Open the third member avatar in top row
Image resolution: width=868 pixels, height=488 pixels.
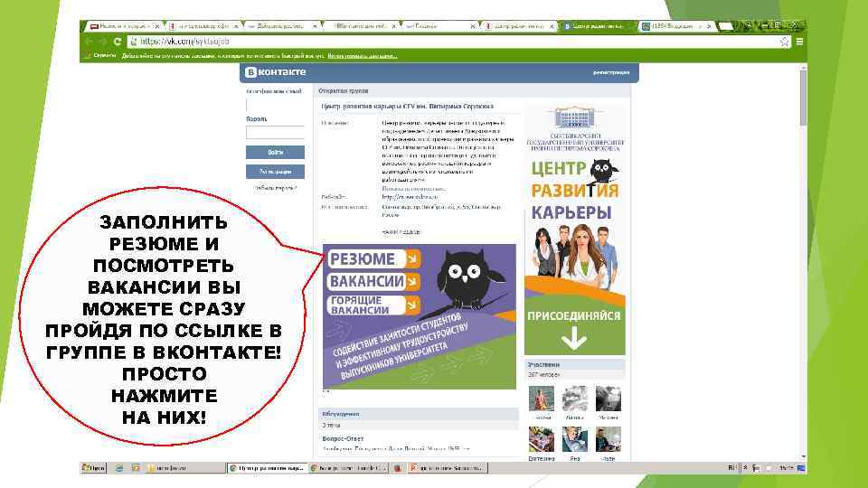[x=608, y=398]
